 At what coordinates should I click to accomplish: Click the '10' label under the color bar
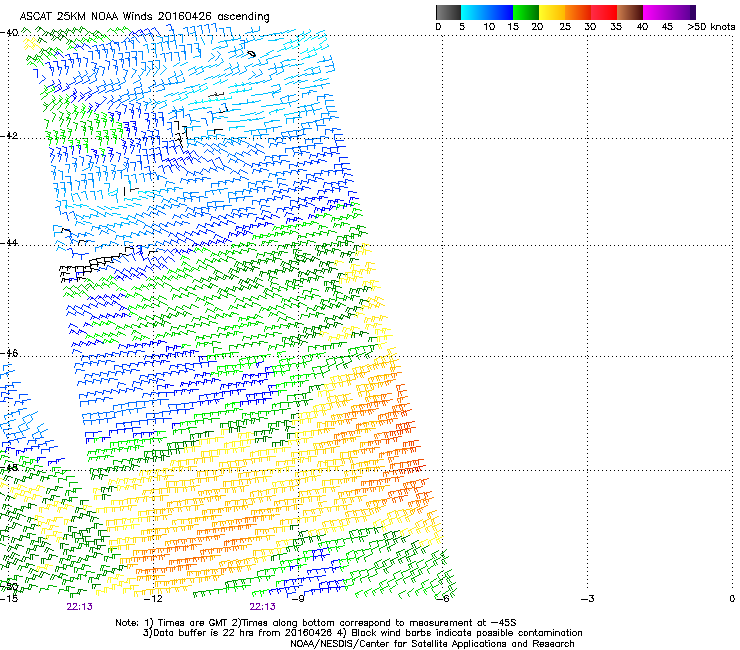pos(489,27)
